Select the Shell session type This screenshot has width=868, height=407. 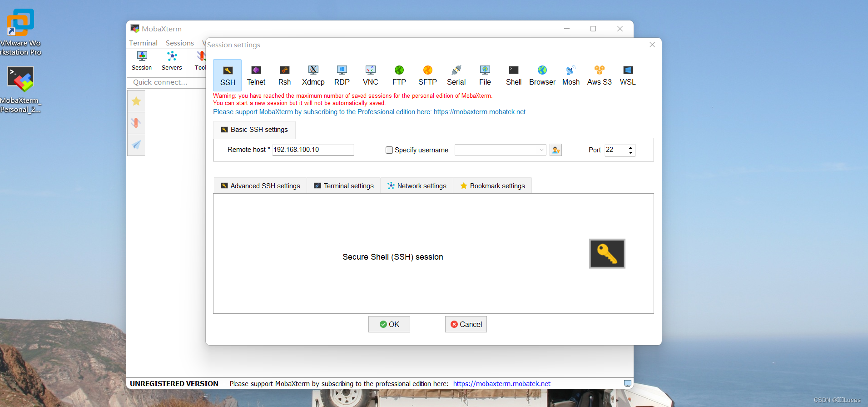[x=514, y=75]
